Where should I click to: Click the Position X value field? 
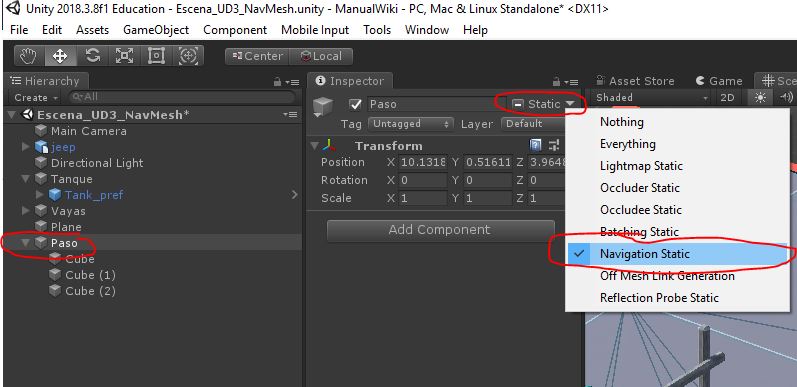click(x=423, y=162)
